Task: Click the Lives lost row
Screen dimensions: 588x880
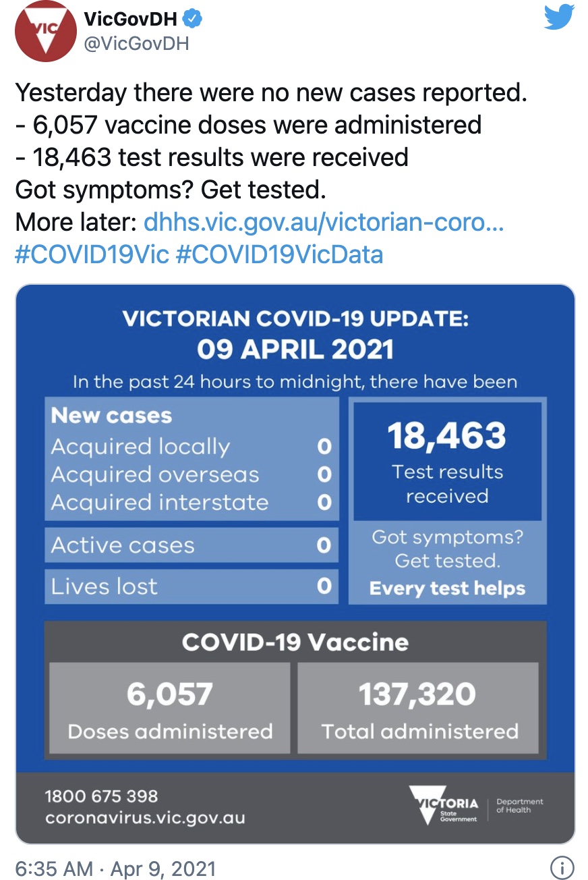Action: tap(192, 586)
